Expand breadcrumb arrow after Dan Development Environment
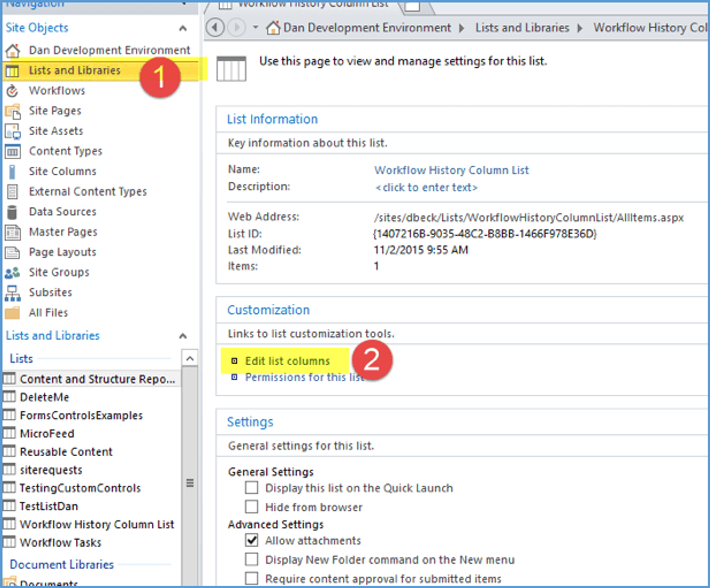The height and width of the screenshot is (588, 710). [x=461, y=28]
